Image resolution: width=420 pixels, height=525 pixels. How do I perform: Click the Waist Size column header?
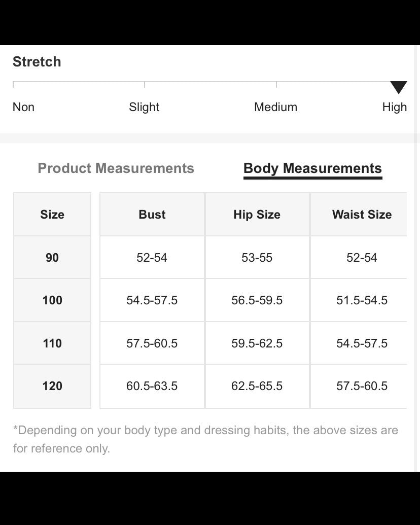361,215
